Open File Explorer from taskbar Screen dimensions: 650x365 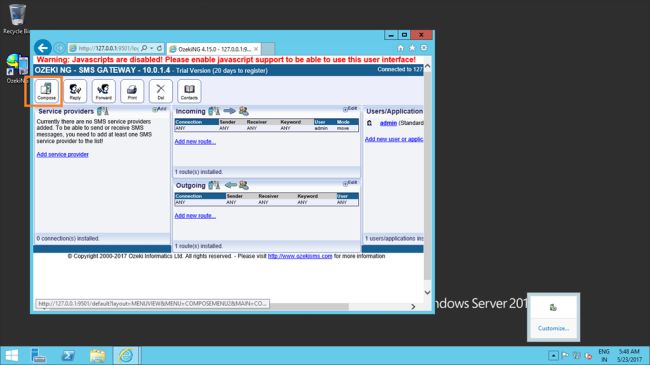coord(97,355)
